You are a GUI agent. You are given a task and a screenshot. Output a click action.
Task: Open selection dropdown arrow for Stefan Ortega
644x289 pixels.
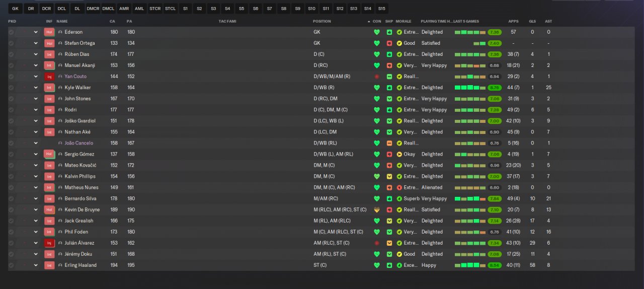pos(36,43)
